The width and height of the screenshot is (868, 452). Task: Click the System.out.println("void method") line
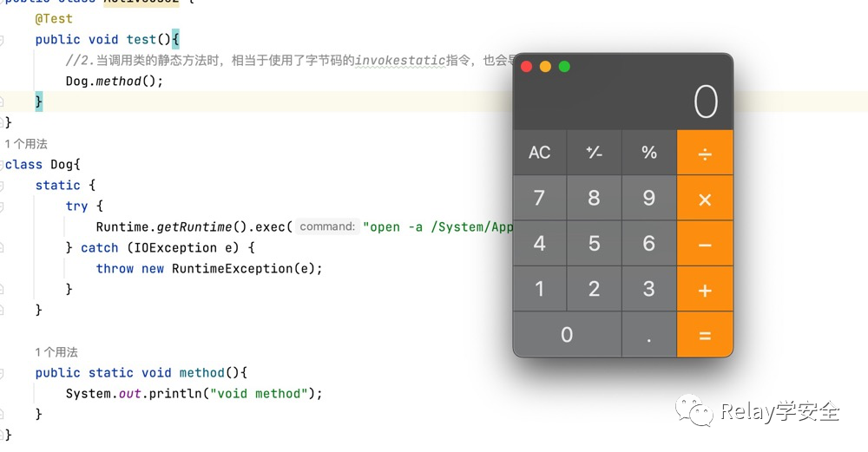point(194,394)
